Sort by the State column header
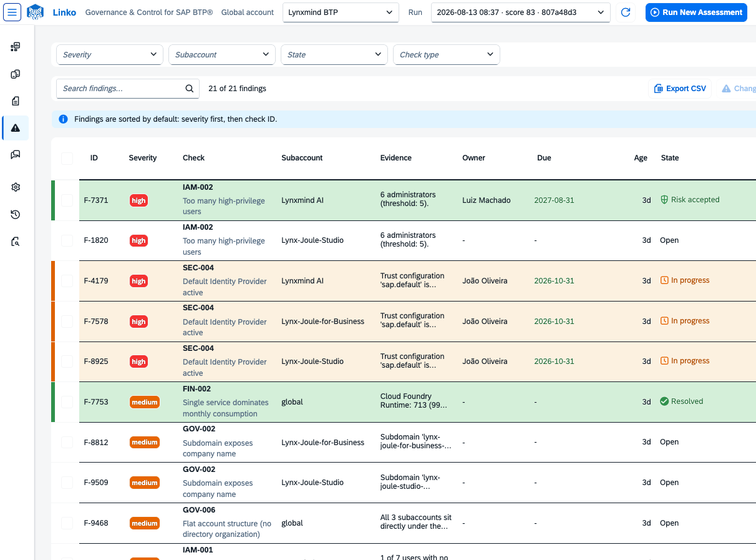This screenshot has height=560, width=756. pos(670,158)
